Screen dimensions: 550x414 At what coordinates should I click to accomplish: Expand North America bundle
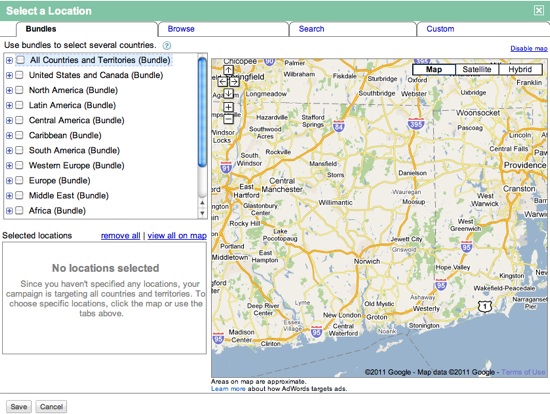click(9, 91)
